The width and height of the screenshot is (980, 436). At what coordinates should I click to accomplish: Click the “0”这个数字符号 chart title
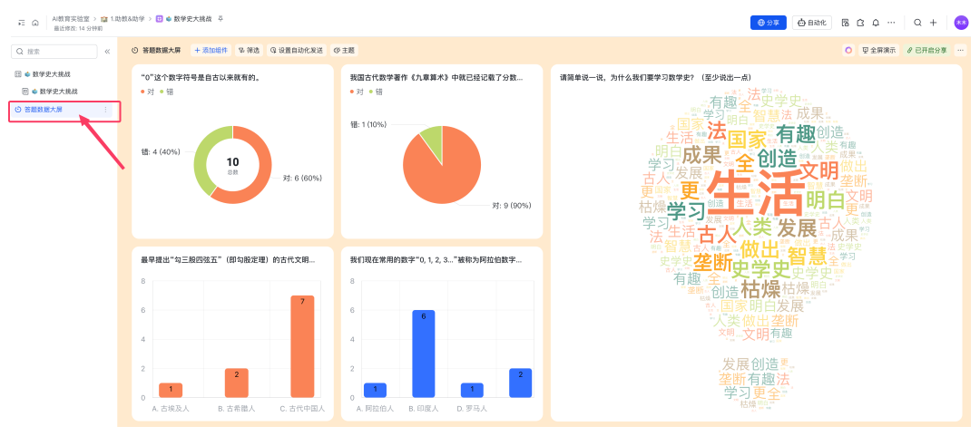(x=201, y=78)
